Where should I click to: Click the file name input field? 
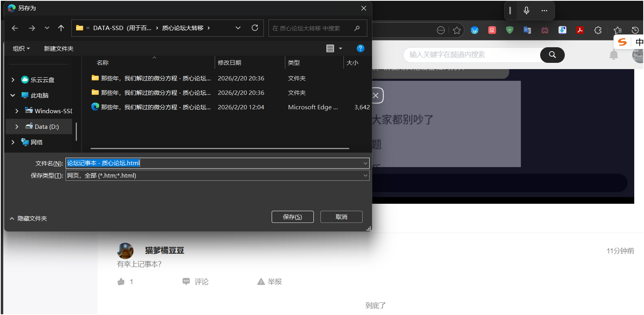[214, 163]
